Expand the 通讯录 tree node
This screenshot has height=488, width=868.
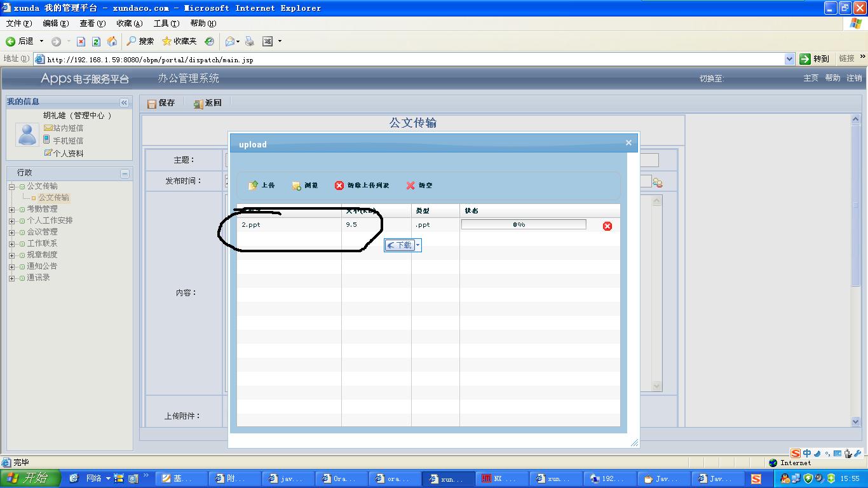[12, 278]
